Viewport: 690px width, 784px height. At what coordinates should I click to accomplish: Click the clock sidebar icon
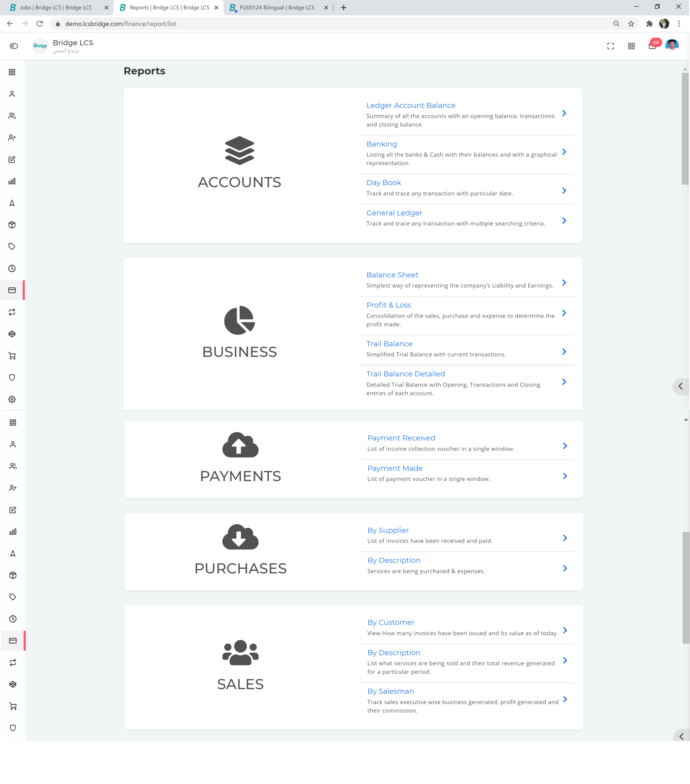coord(12,269)
